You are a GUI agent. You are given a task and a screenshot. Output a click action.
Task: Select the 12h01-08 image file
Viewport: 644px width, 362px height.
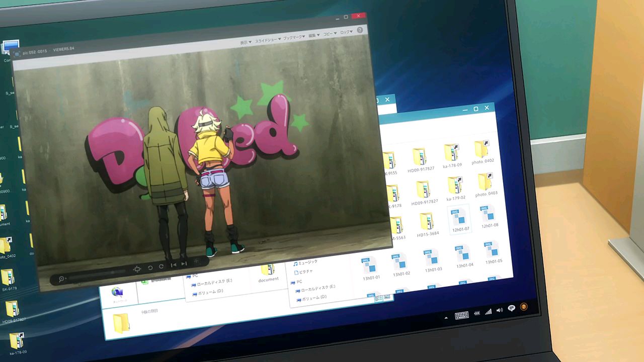(489, 217)
